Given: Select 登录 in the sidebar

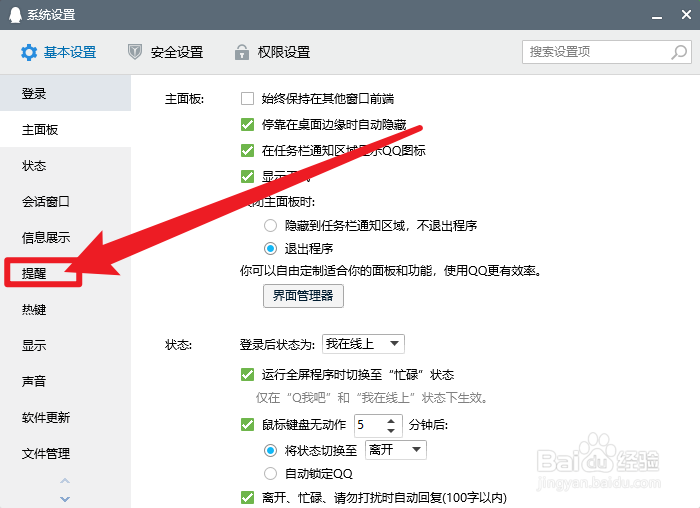Looking at the screenshot, I should coord(66,93).
